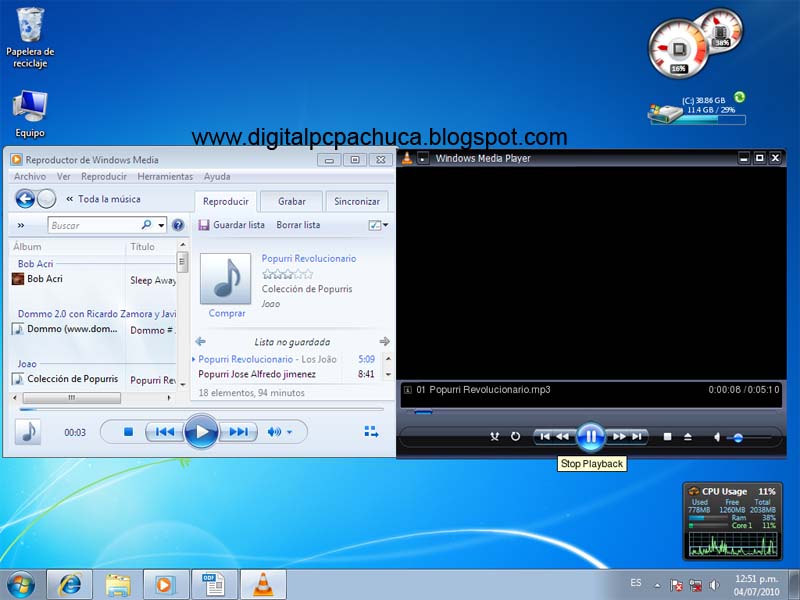Select Popurri Jose Alfredo jimenez playlist row
Screen dimensions: 800x600
[x=287, y=374]
